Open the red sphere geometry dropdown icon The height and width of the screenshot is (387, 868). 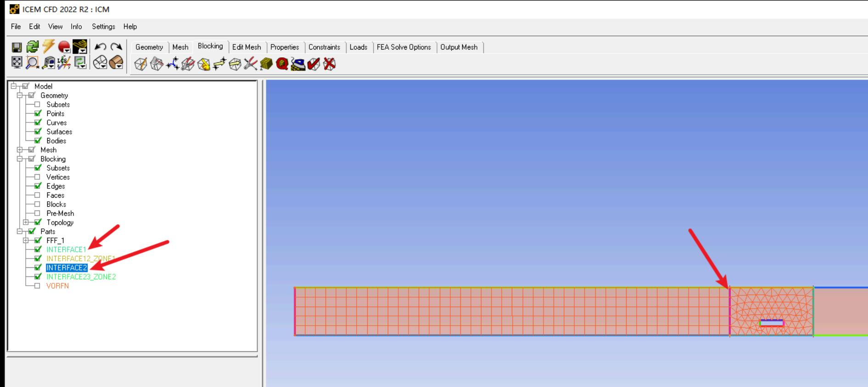tap(64, 47)
